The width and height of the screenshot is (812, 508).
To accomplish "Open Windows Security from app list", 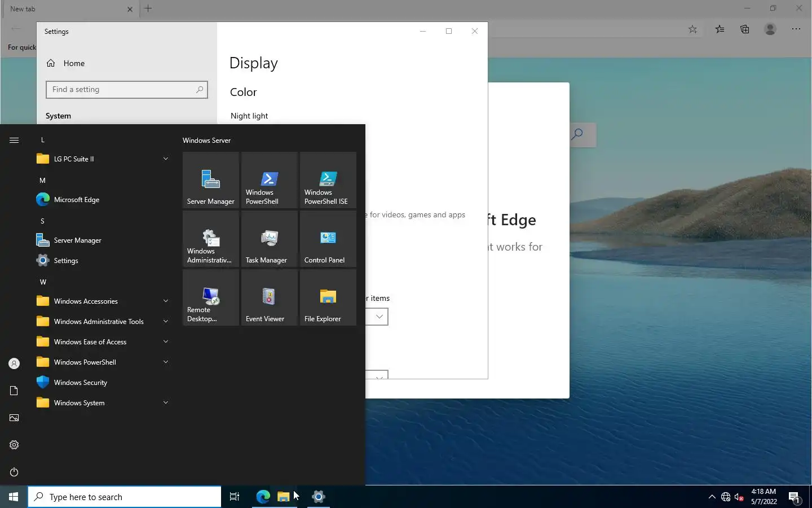I will (x=103, y=382).
